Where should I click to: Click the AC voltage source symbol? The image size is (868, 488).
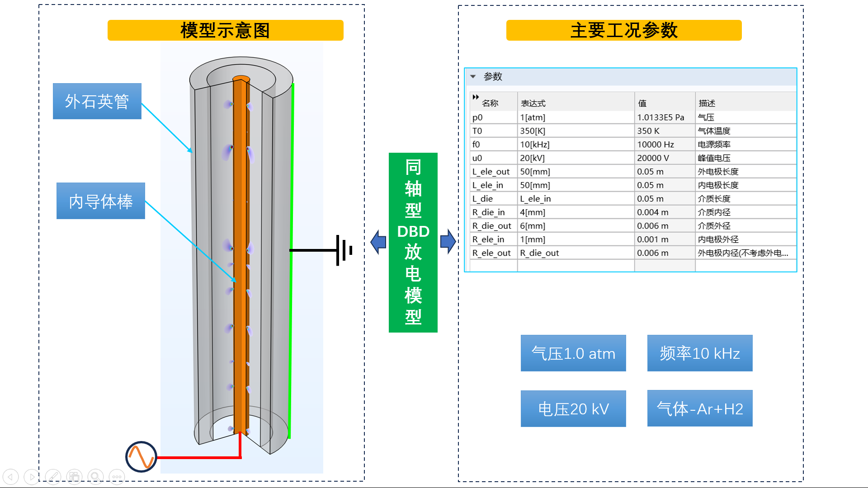point(141,457)
